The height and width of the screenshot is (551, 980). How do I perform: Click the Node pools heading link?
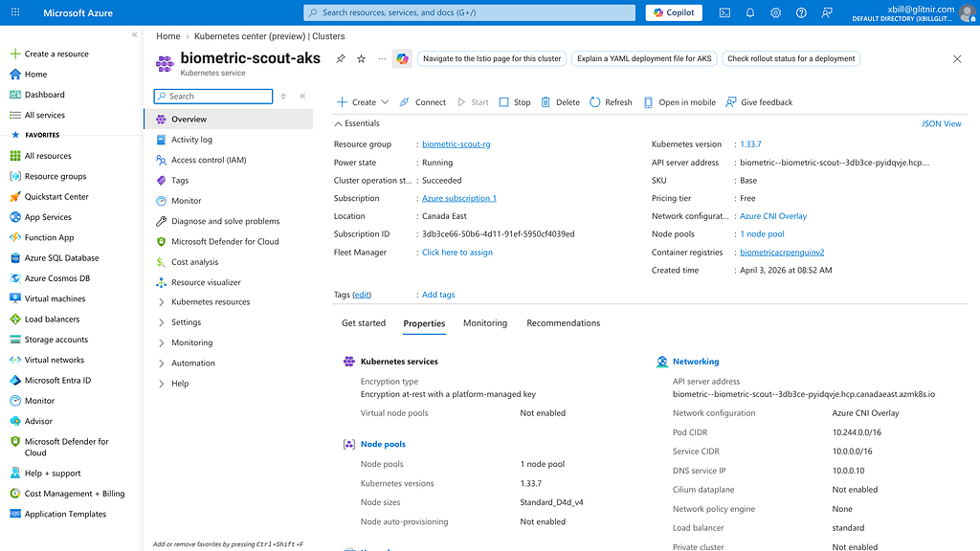[383, 444]
